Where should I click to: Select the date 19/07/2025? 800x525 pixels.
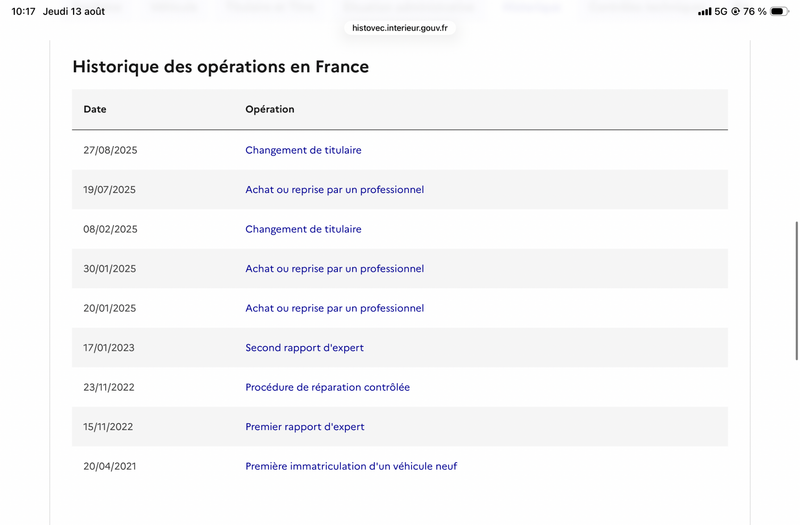(x=109, y=190)
